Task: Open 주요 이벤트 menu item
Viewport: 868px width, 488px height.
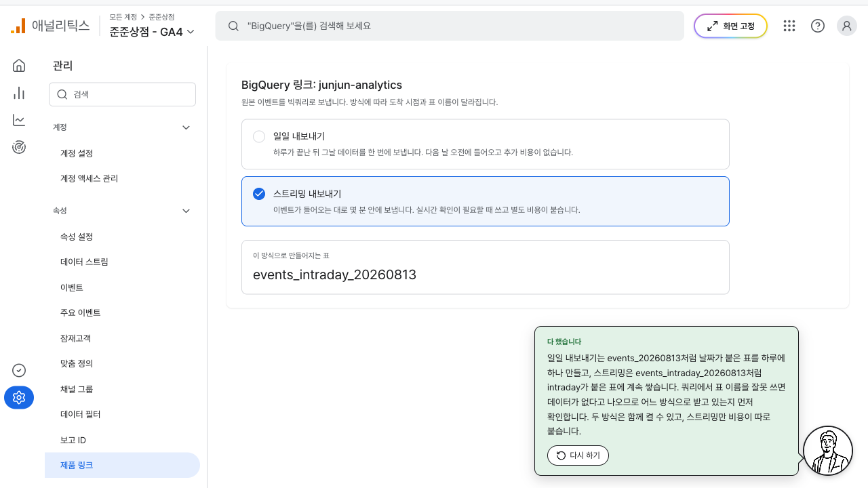Action: pos(122,312)
